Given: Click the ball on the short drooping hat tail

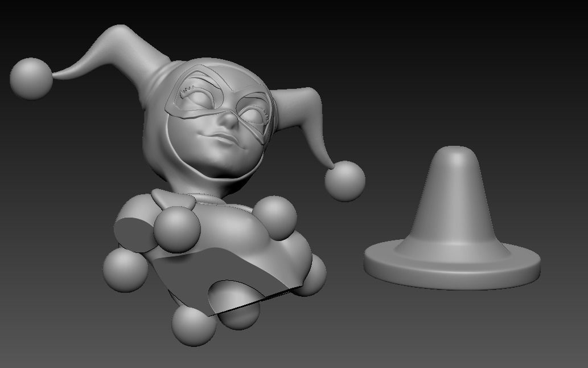Looking at the screenshot, I should point(344,181).
